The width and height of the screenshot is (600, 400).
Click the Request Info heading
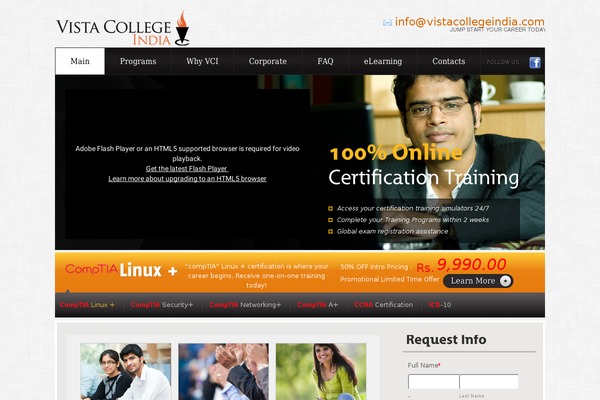(446, 340)
